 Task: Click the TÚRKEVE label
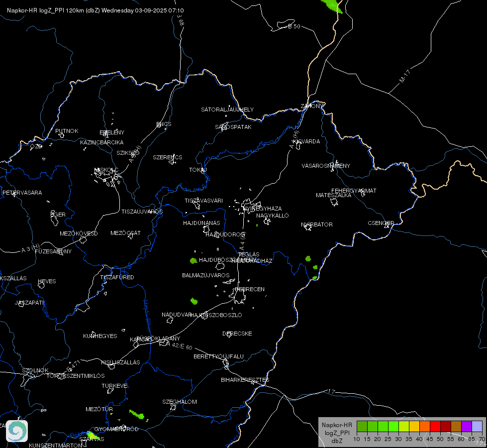point(115,386)
